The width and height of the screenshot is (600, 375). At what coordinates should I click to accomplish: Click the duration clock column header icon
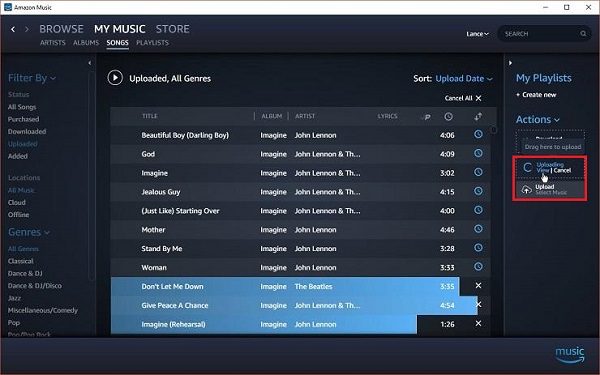pos(448,116)
